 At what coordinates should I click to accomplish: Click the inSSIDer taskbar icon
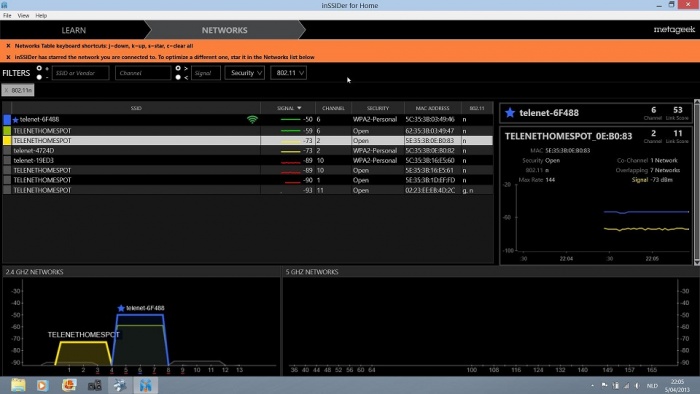tap(146, 385)
